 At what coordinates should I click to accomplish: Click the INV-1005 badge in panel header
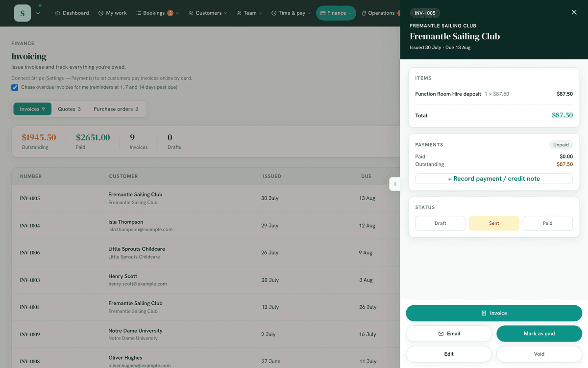coord(425,13)
